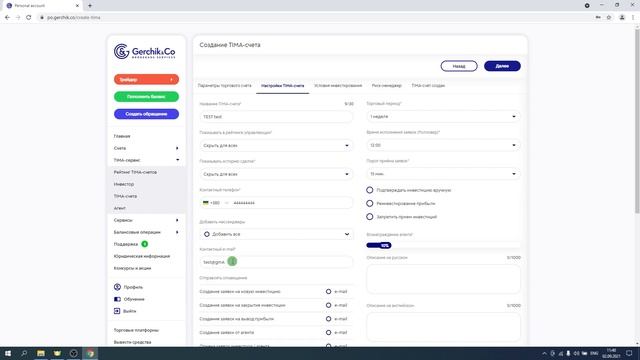Go back with browser back arrow

pyautogui.click(x=7, y=18)
